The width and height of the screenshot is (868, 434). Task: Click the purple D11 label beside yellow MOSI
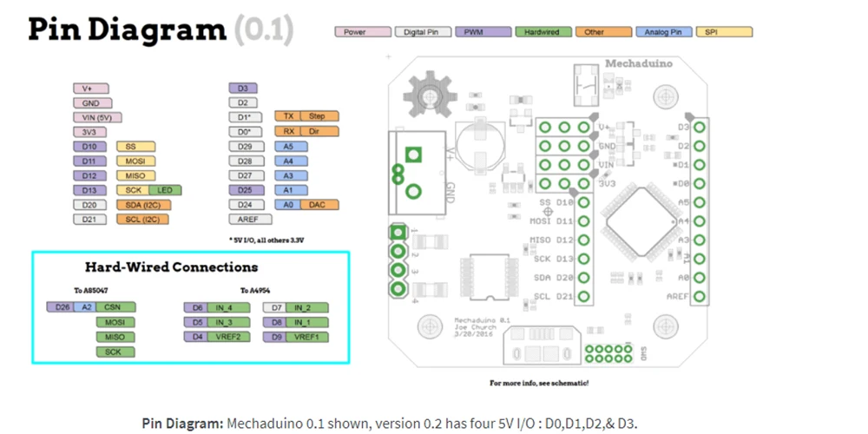coord(89,161)
